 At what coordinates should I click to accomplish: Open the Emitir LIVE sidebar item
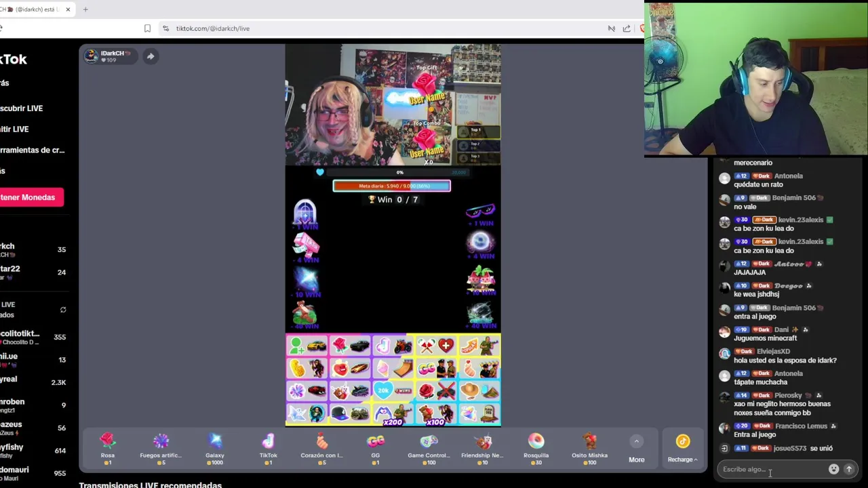[14, 129]
